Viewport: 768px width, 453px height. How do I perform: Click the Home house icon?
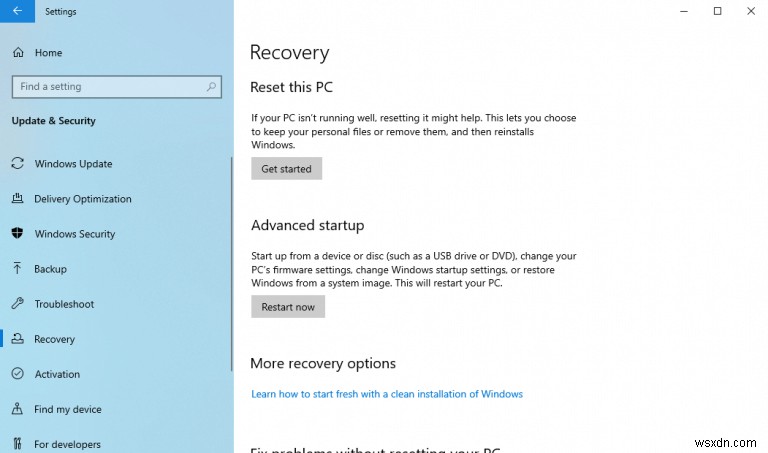tap(18, 52)
